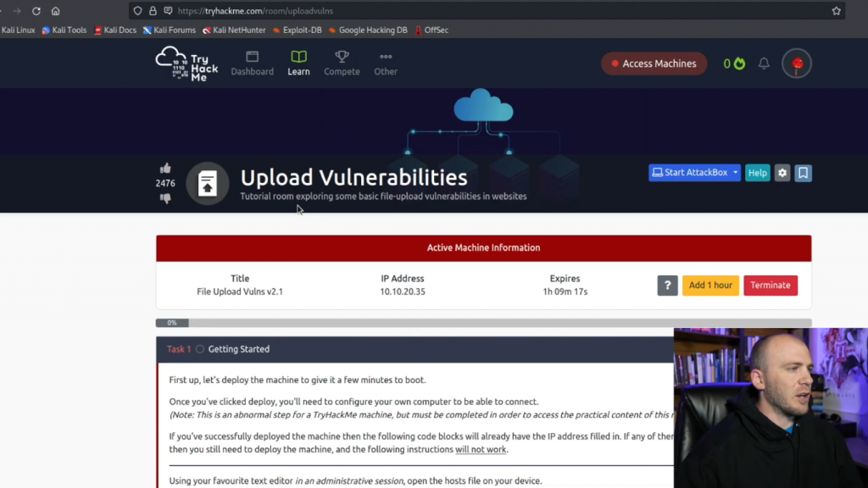Screen dimensions: 868x488
Task: Click the underlined 'will not work' text
Action: pos(481,449)
